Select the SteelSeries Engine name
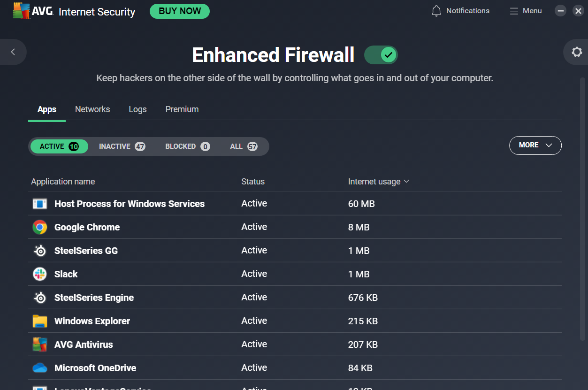The width and height of the screenshot is (588, 390). [94, 298]
